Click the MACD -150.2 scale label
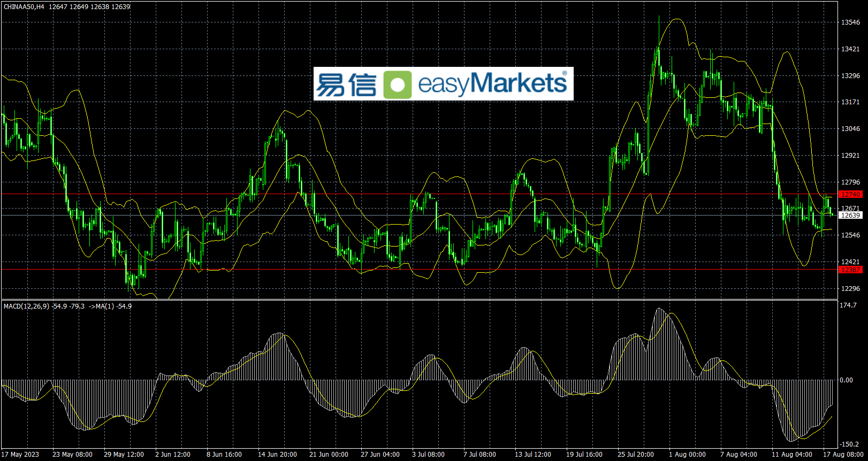The height and width of the screenshot is (461, 868). tap(849, 444)
